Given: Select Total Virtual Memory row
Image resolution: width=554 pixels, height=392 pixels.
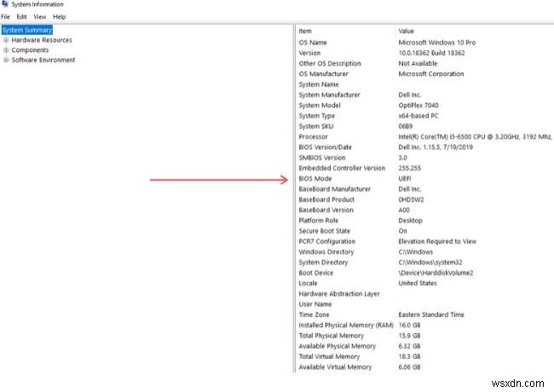Looking at the screenshot, I should 329,357.
